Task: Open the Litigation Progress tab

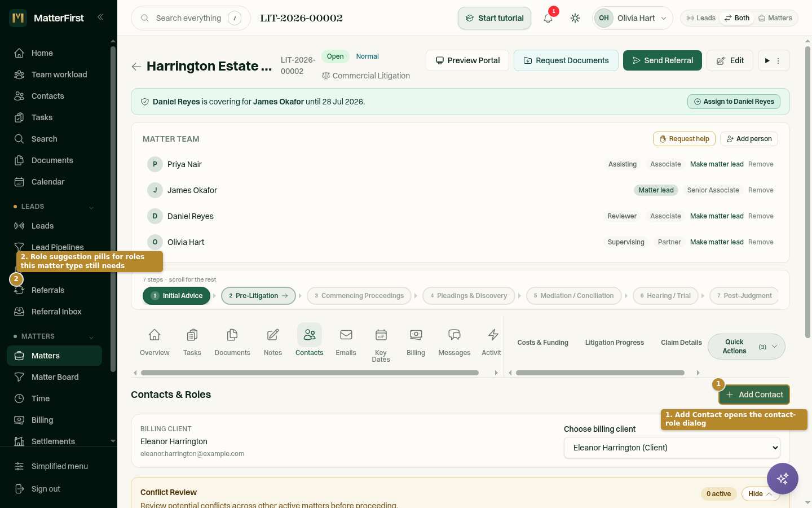Action: 615,343
